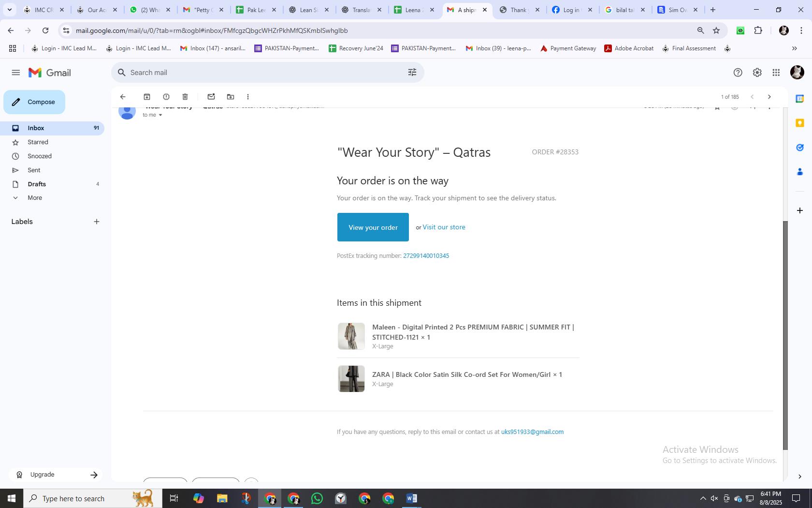812x508 pixels.
Task: Report this email as spam
Action: [166, 97]
